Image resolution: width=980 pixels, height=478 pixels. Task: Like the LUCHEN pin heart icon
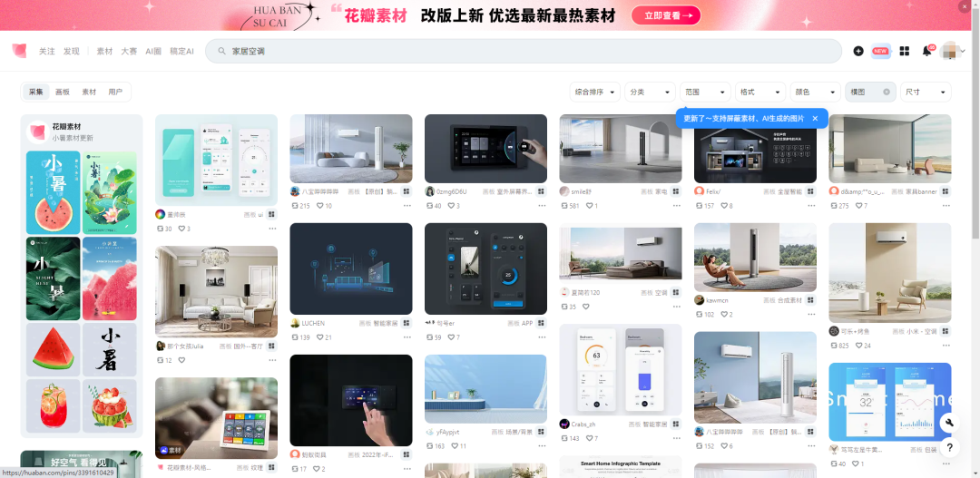click(319, 337)
